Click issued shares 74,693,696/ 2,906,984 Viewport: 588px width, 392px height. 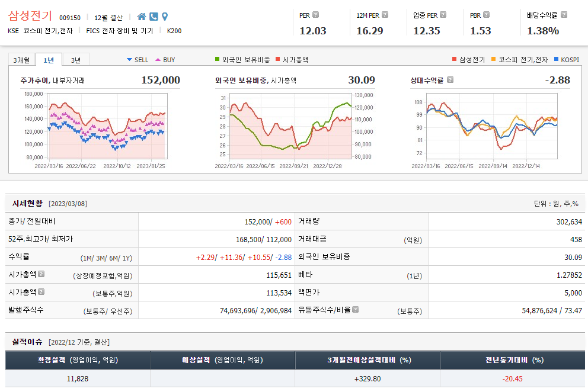coord(255,310)
